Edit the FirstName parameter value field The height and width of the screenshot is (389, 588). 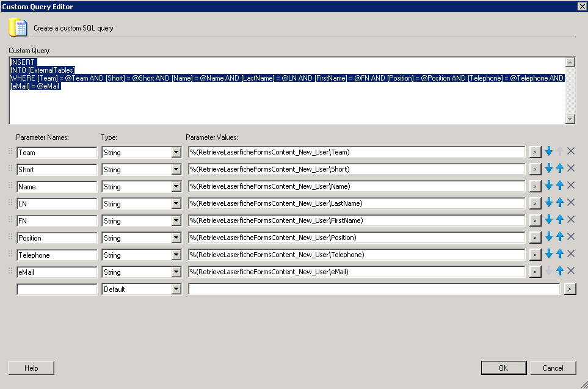click(x=356, y=220)
